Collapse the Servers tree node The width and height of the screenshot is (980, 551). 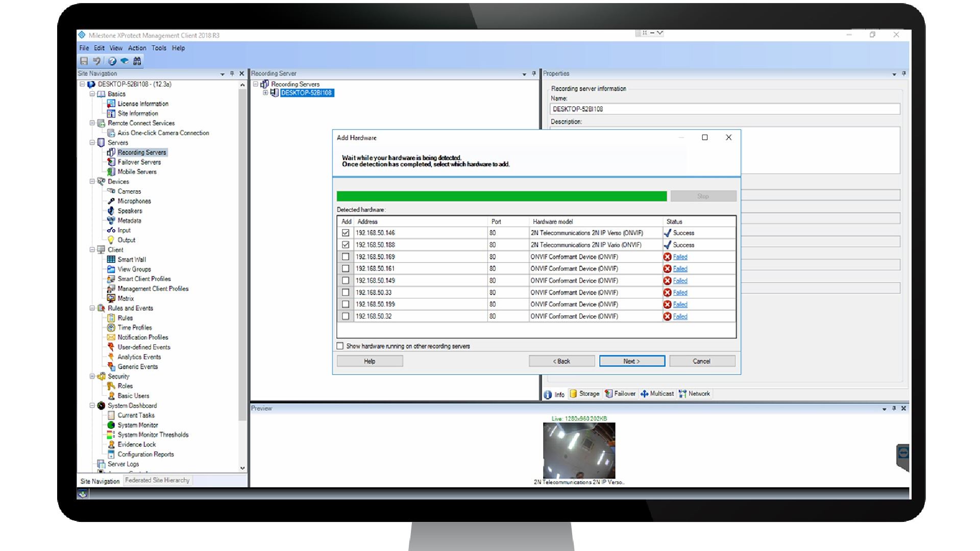pos(92,142)
